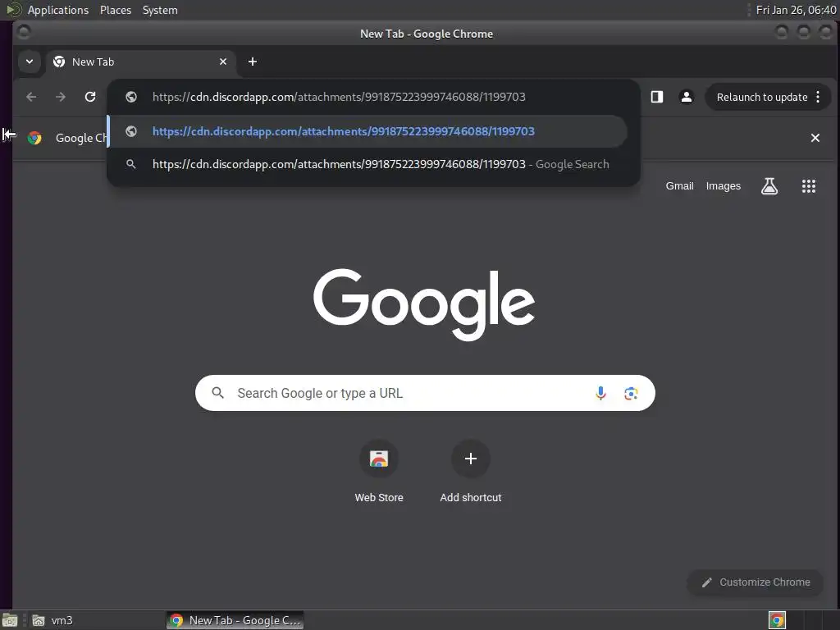
Task: Click the Chrome icon in bottom-right tray
Action: 777,620
